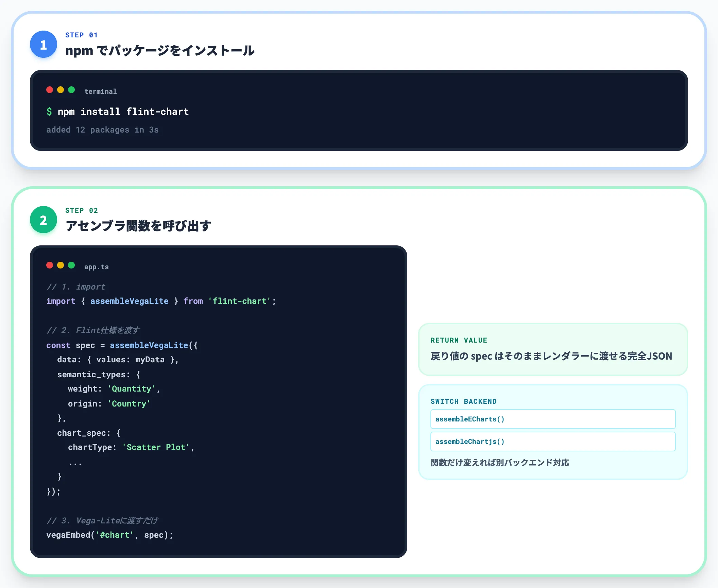Click the '// 1. import' comment line
Viewport: 718px width, 588px height.
[76, 287]
